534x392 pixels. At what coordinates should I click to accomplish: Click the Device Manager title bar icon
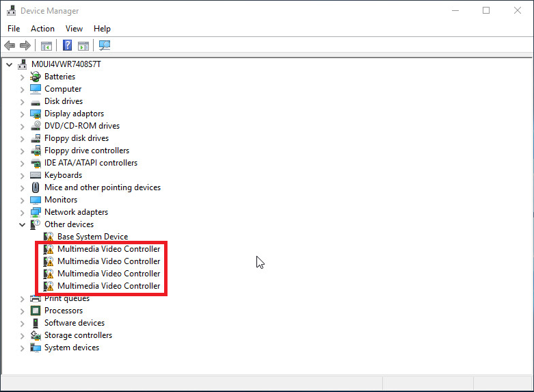coord(11,10)
